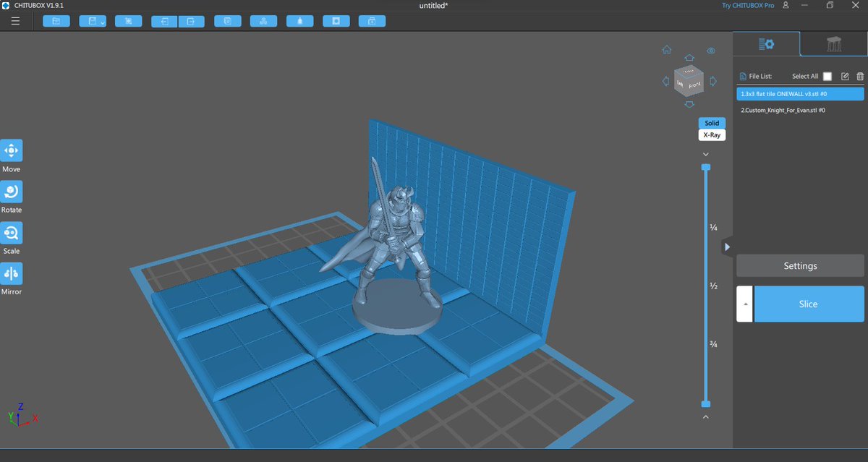This screenshot has width=868, height=462.
Task: Select the Move tool
Action: coord(12,150)
